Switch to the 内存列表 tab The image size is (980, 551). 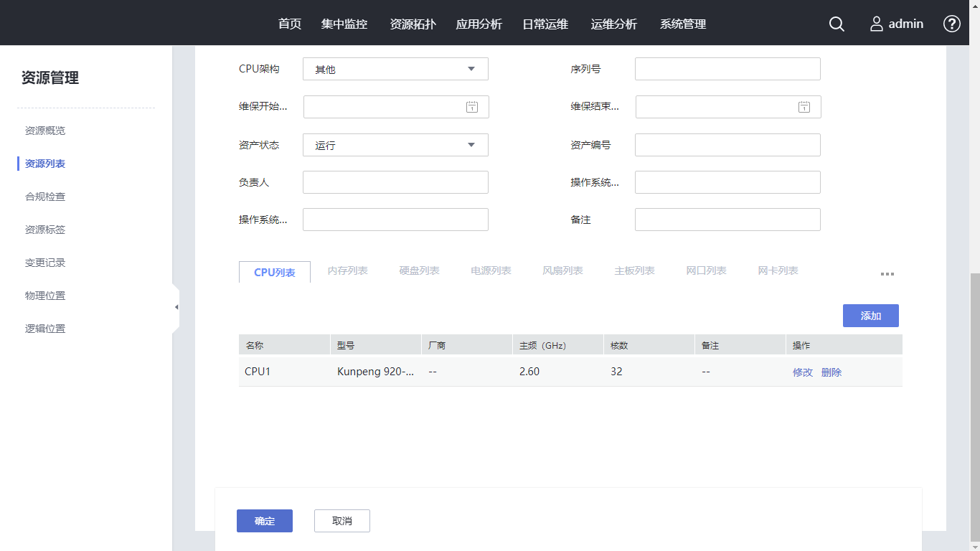coord(347,270)
